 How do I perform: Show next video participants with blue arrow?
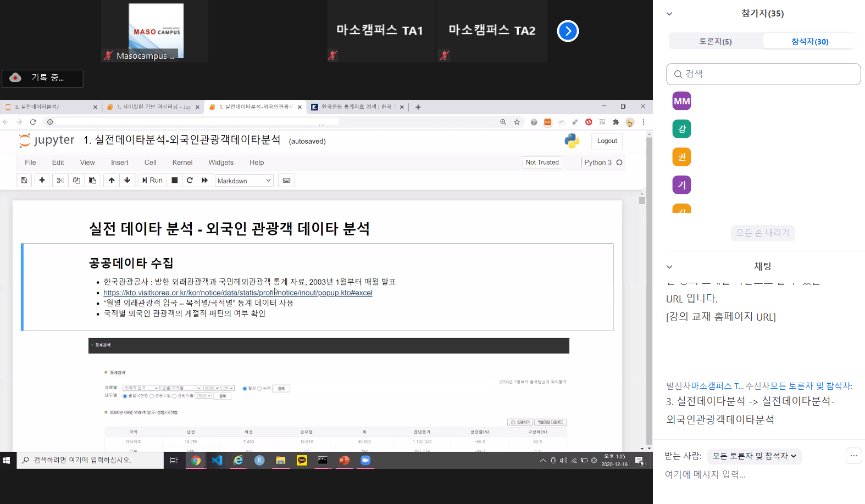[568, 31]
